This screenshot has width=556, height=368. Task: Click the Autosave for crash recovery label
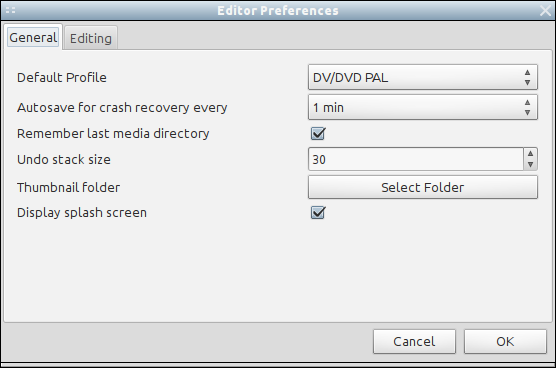coord(122,107)
